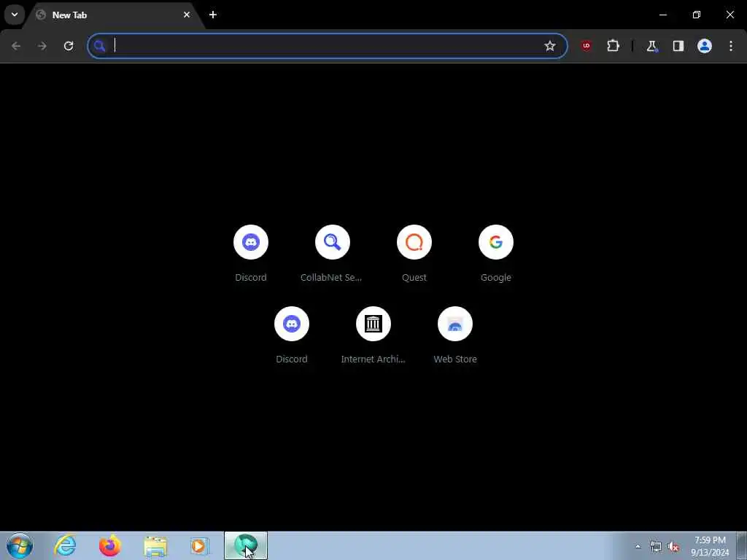Click the search magnifier icon in address bar
This screenshot has width=747, height=560.
99,46
